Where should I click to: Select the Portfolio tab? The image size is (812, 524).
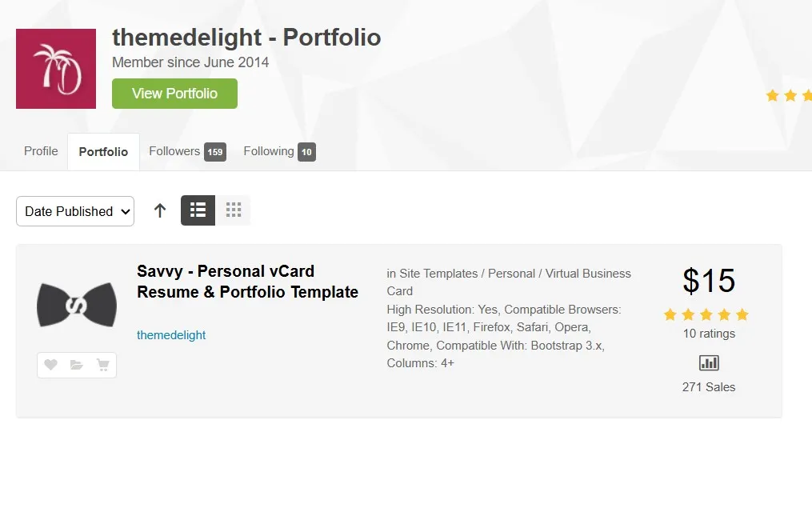click(103, 152)
